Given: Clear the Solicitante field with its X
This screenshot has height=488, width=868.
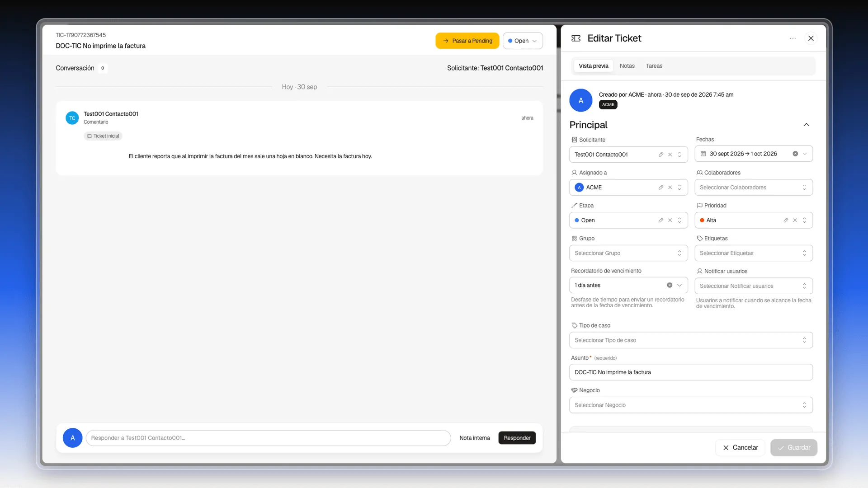Looking at the screenshot, I should (x=670, y=155).
